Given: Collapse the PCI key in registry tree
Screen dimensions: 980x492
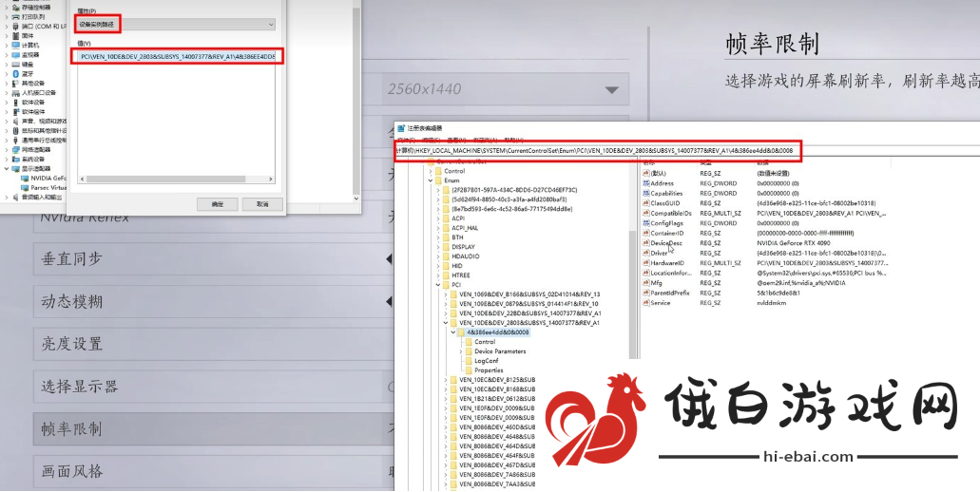Looking at the screenshot, I should pyautogui.click(x=437, y=285).
